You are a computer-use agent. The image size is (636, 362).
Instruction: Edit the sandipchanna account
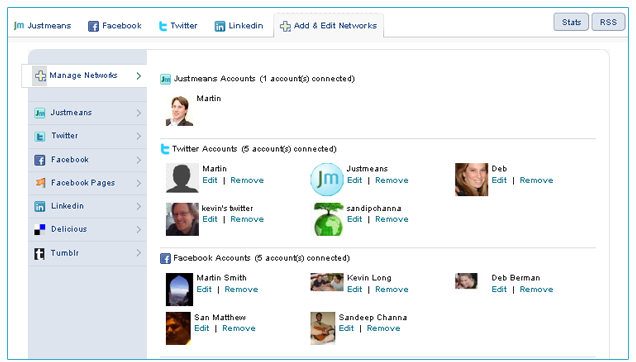pyautogui.click(x=355, y=219)
